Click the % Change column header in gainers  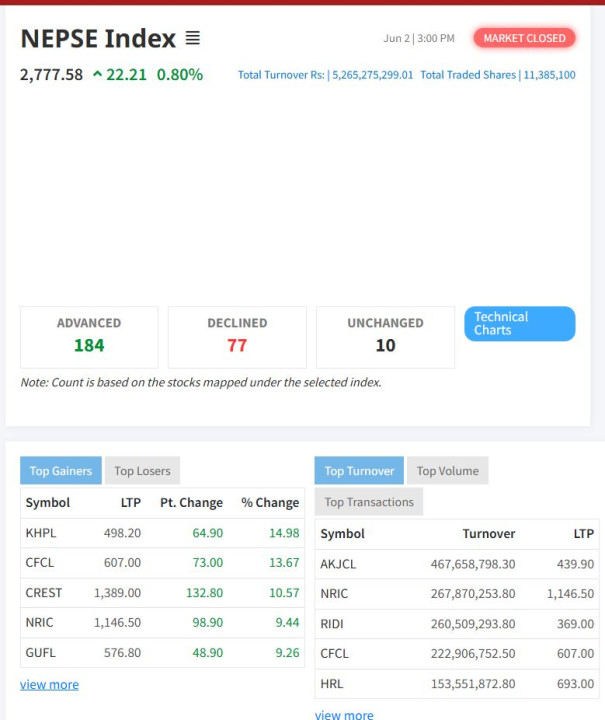pyautogui.click(x=270, y=503)
